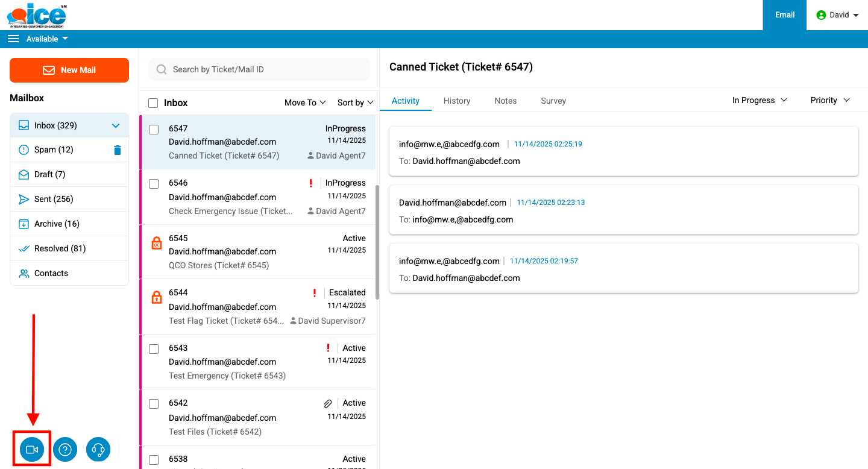Screen dimensions: 868x469
Task: Click the lock icon on ticket 6544
Action: [157, 297]
